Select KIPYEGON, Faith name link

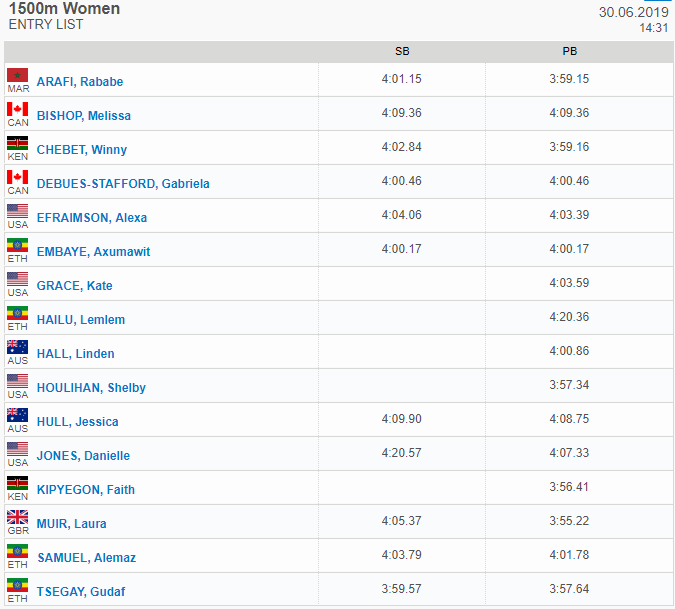click(86, 490)
